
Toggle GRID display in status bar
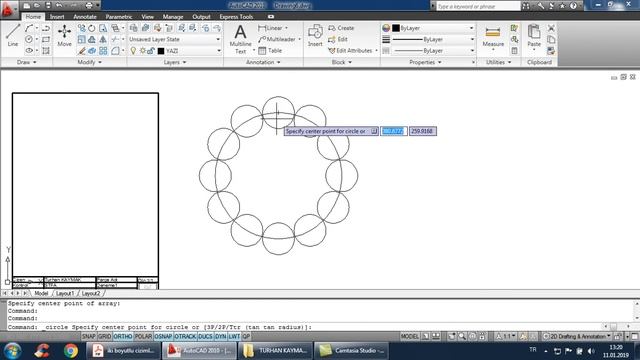104,337
